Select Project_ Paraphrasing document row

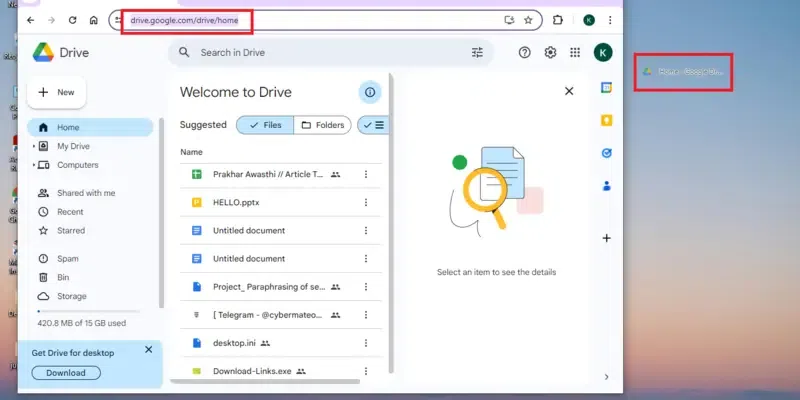[281, 287]
